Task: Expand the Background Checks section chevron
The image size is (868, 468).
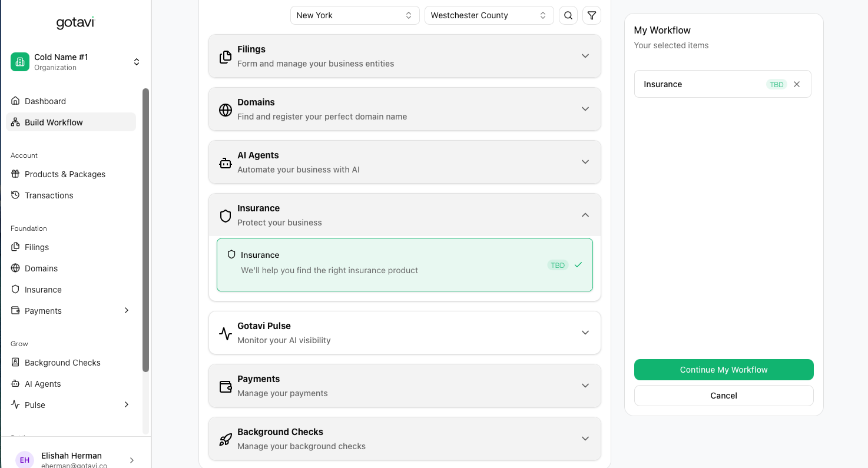Action: click(585, 439)
